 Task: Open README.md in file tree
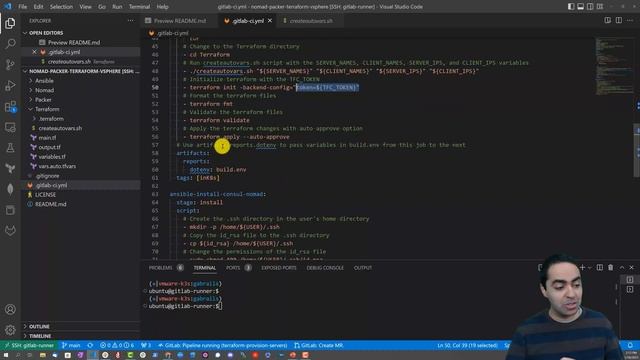[x=51, y=204]
